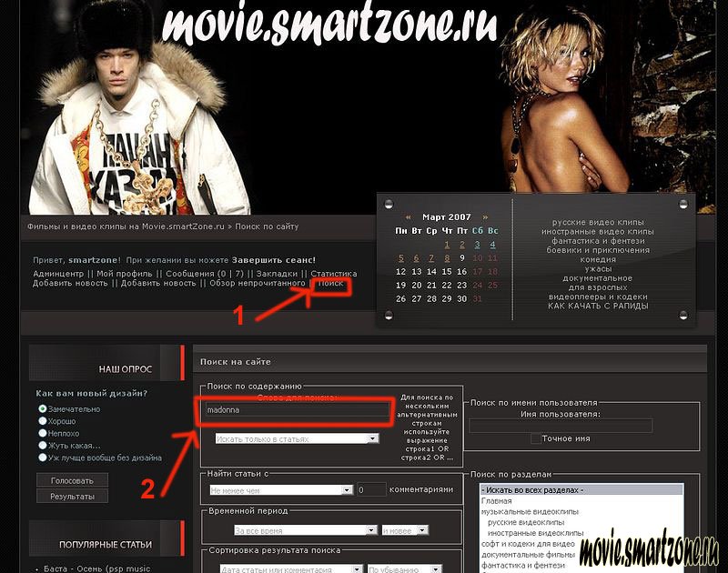
Task: Open the 'и новее' dropdown
Action: click(405, 530)
